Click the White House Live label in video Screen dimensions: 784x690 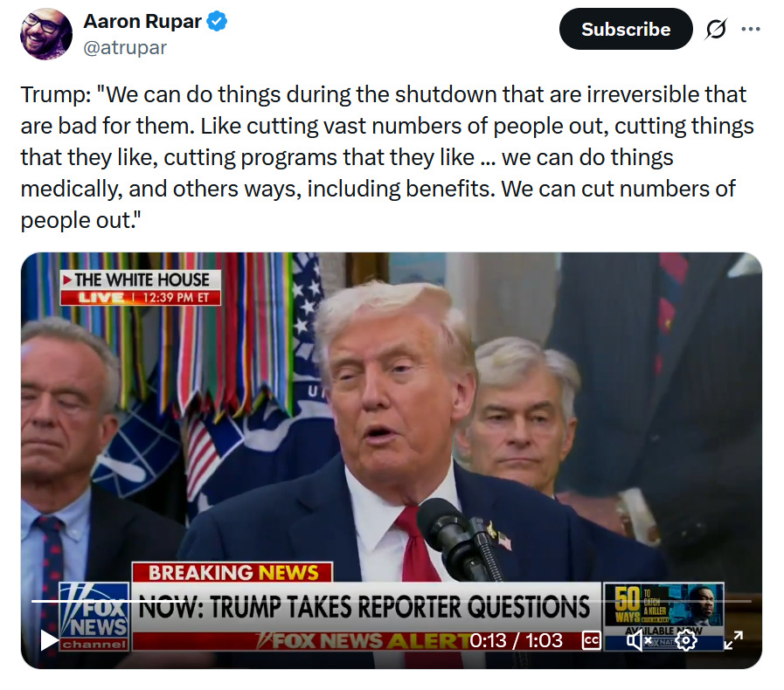(141, 288)
